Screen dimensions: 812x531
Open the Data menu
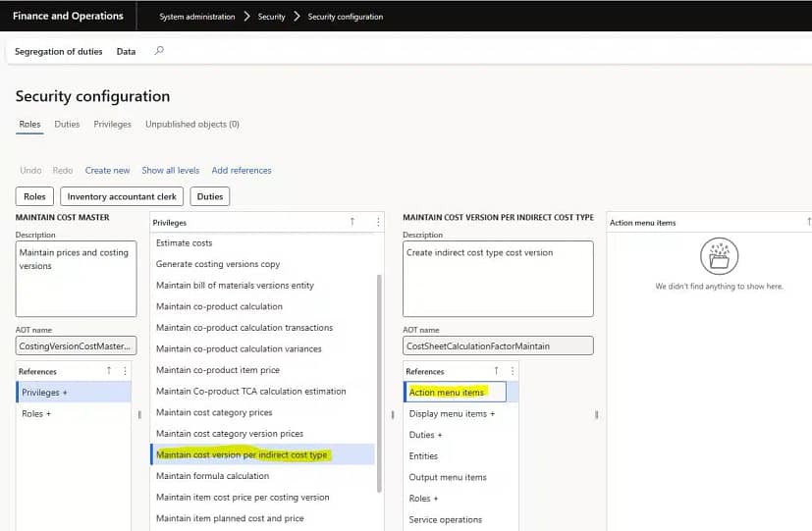coord(126,51)
